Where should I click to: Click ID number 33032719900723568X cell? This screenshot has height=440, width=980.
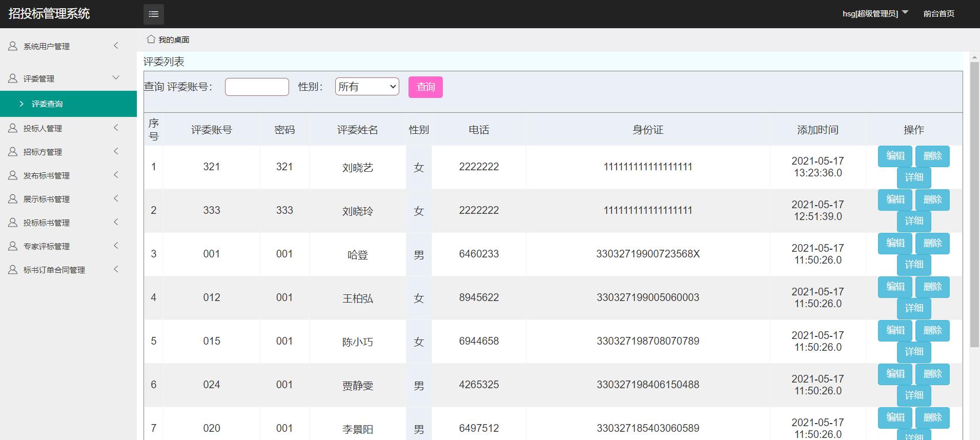click(648, 254)
